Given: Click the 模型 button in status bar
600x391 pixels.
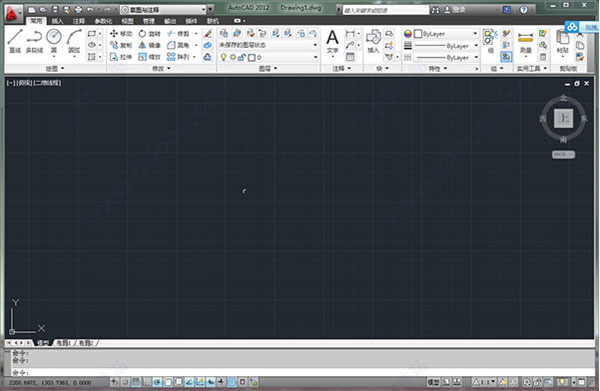Looking at the screenshot, I should (x=433, y=381).
